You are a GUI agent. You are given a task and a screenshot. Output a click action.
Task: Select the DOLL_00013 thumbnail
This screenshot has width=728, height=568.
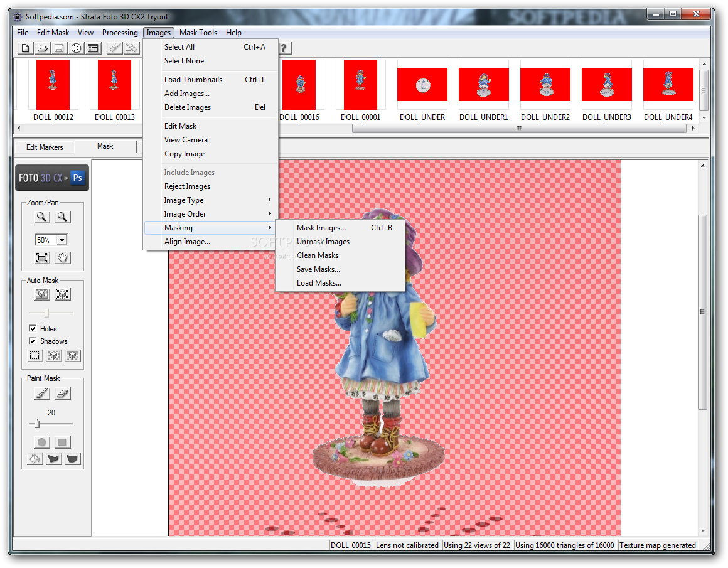pos(115,90)
